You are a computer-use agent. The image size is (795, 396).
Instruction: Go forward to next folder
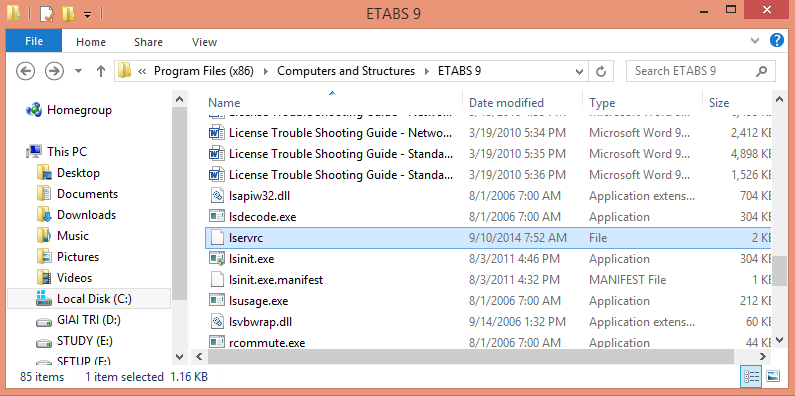[54, 71]
